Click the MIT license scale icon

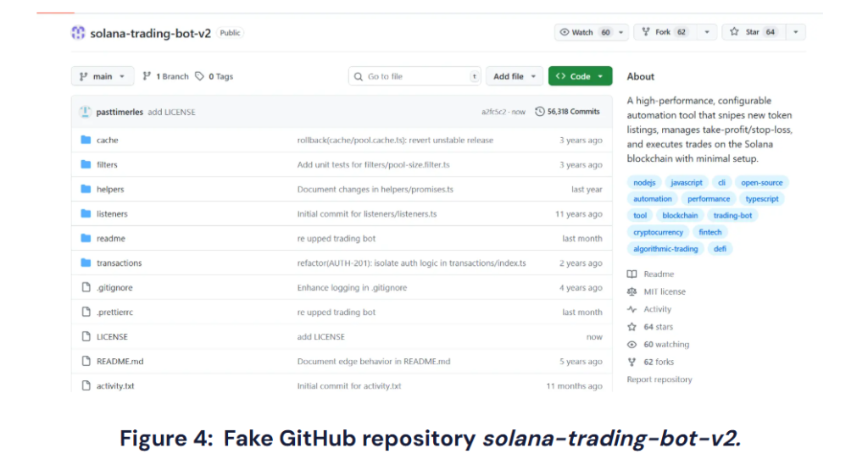coord(632,291)
